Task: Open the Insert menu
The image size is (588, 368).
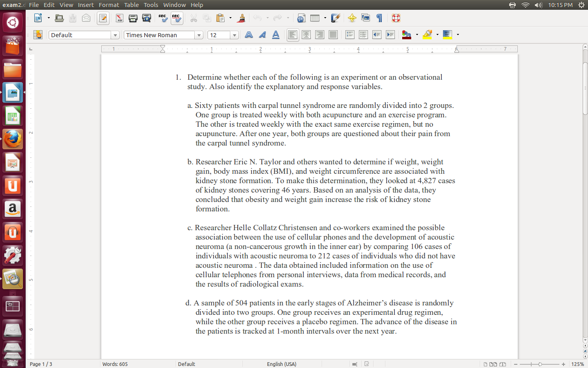Action: click(x=86, y=4)
